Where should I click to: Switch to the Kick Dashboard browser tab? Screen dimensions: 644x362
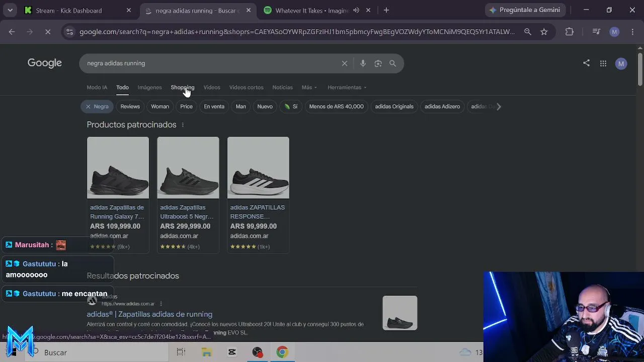click(x=78, y=10)
